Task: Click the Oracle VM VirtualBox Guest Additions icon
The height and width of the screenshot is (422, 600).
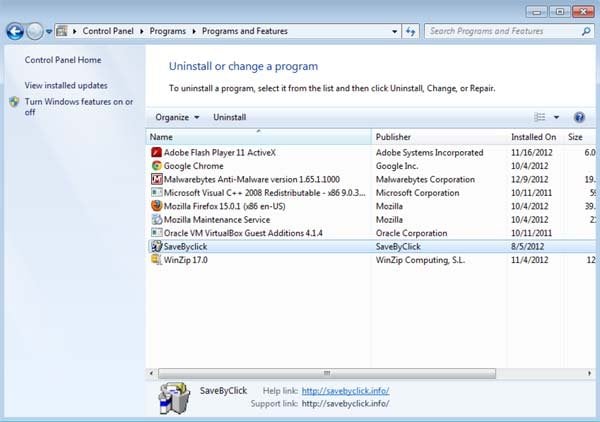Action: 156,233
